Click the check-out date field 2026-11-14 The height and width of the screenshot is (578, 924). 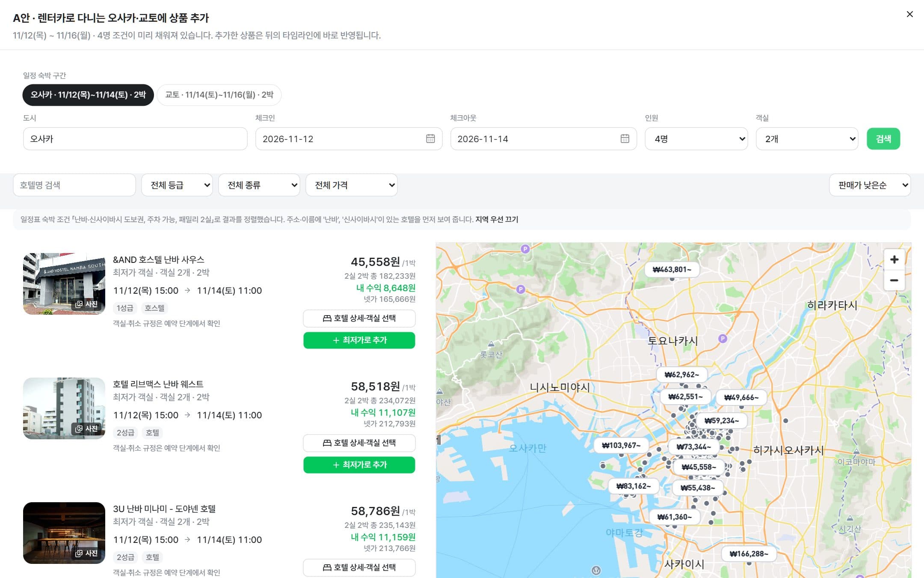click(543, 139)
